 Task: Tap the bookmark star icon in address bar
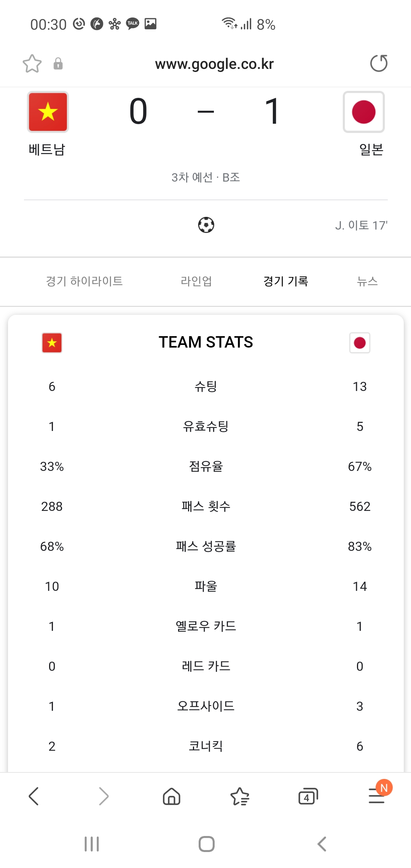(32, 64)
